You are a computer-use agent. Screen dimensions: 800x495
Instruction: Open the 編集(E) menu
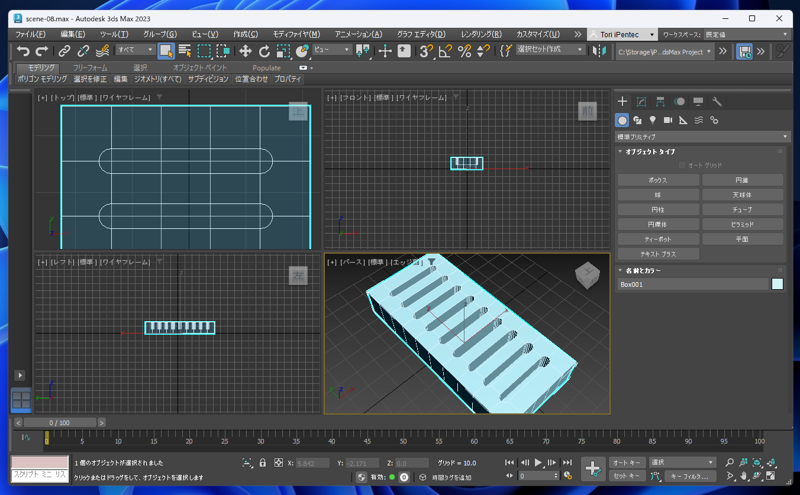(x=73, y=34)
